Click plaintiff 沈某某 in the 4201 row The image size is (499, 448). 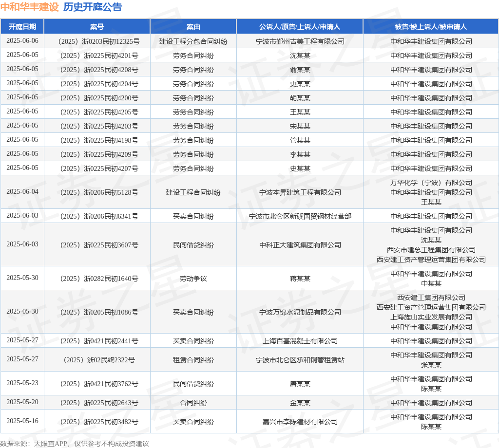click(x=300, y=56)
